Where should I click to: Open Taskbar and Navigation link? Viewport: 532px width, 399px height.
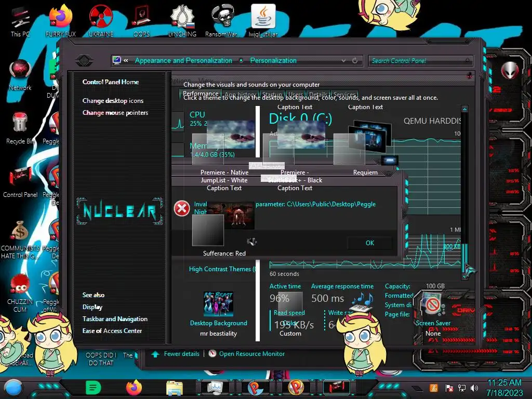[x=115, y=319]
